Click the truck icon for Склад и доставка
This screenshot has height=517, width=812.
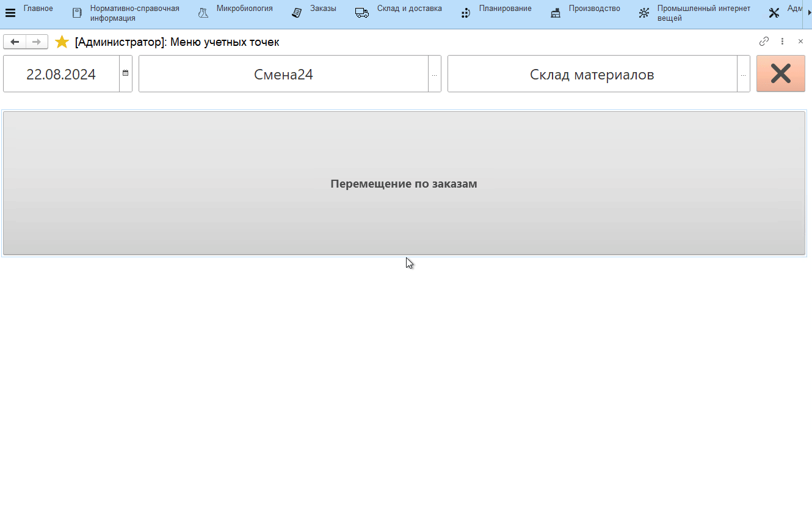(x=362, y=13)
